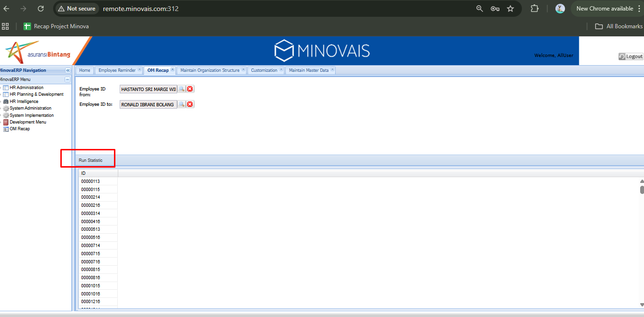
Task: Expand the HR Administration tree node
Action: pyautogui.click(x=1, y=88)
